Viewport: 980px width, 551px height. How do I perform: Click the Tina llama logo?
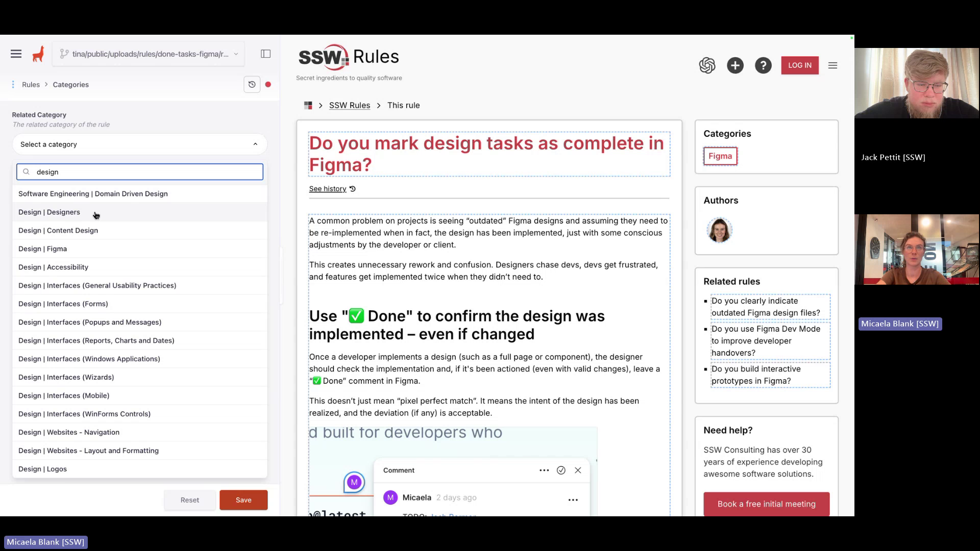click(x=38, y=54)
